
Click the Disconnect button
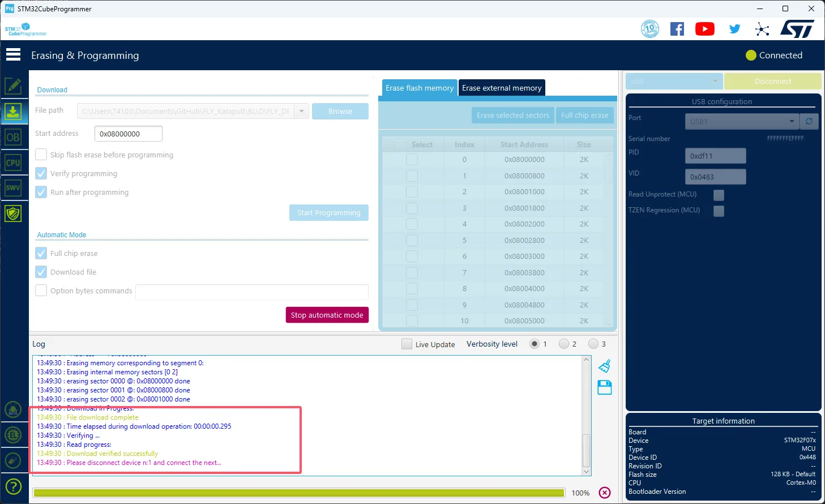point(772,82)
